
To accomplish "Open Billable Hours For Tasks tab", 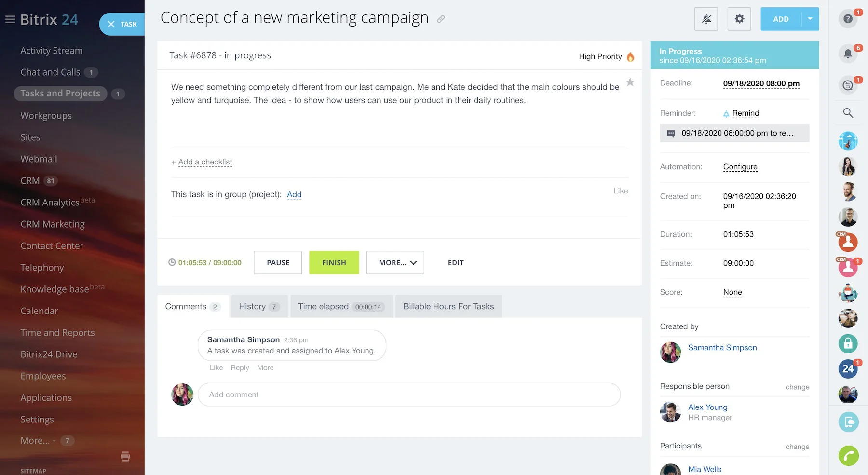I will click(x=448, y=307).
